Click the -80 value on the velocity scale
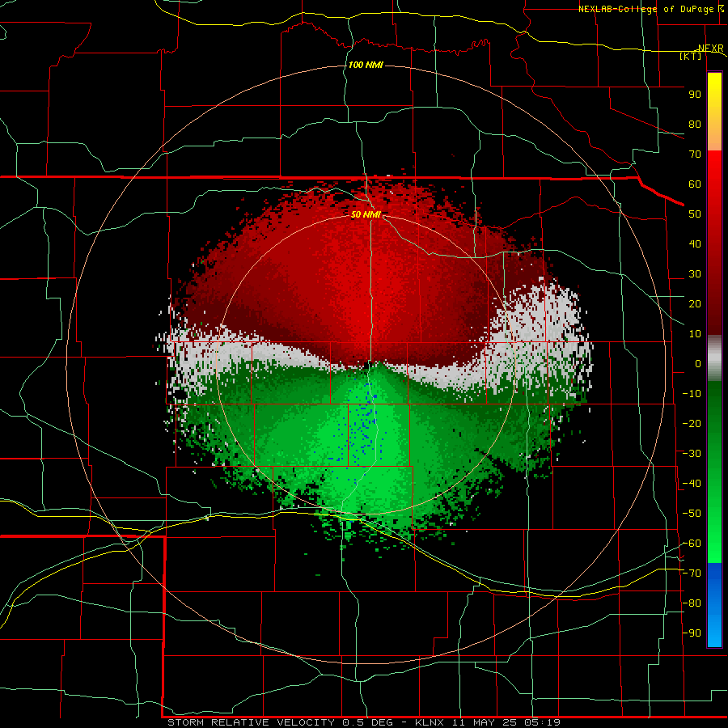This screenshot has width=728, height=728. (x=692, y=603)
